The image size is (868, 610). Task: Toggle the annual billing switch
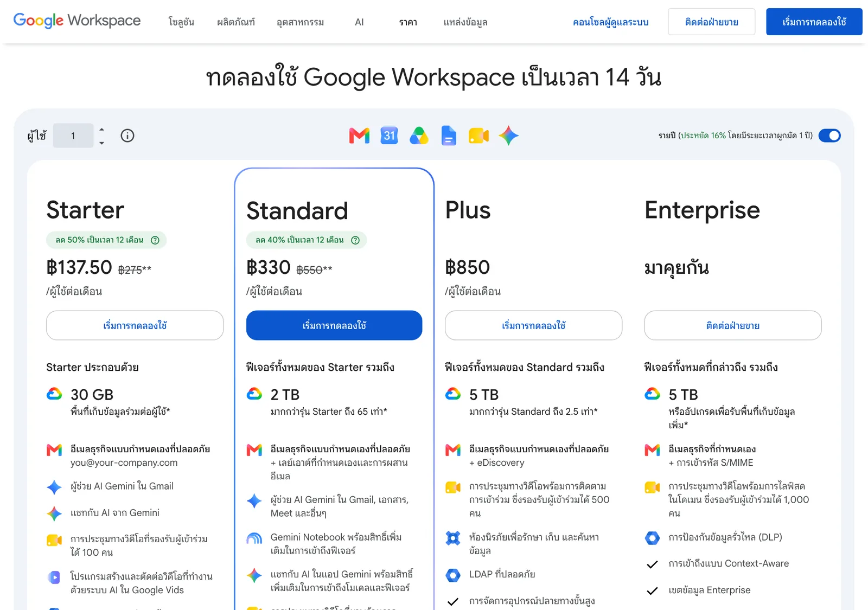tap(829, 136)
